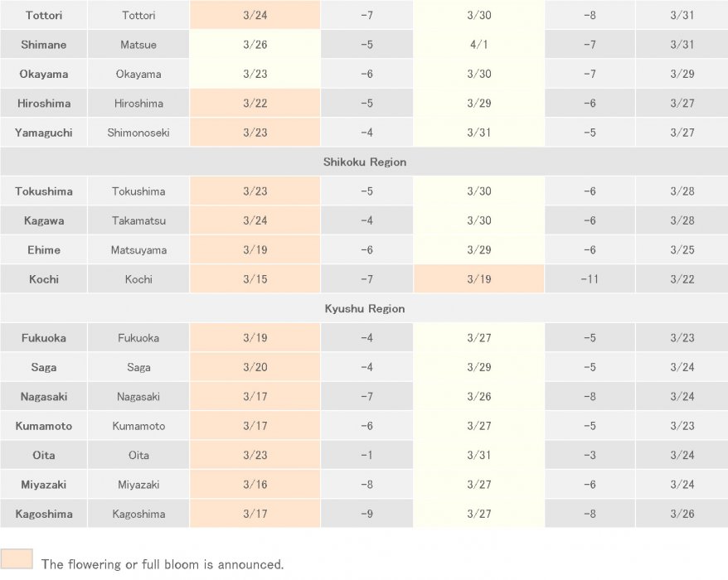
Task: Click the Shikoku Region section header
Action: click(364, 162)
